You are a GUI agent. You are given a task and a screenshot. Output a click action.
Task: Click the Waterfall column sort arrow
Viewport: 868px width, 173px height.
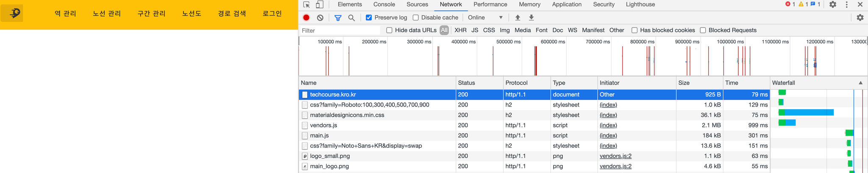point(860,83)
